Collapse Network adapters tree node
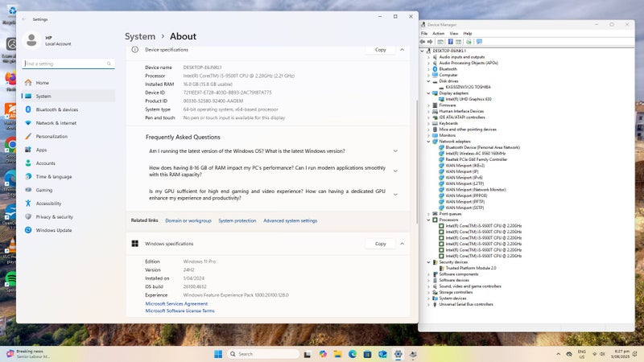 (428, 142)
